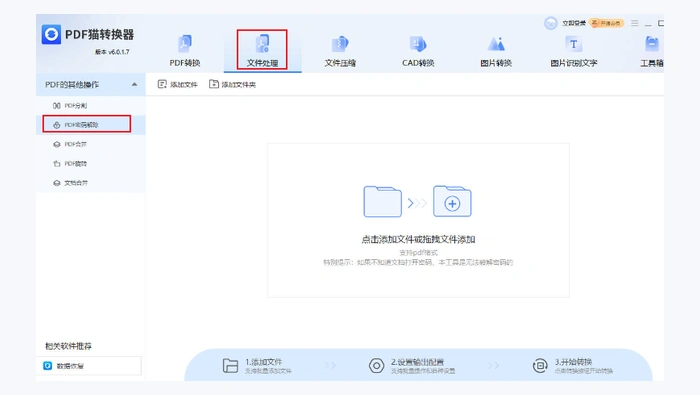Viewport: 700px width, 395px height.
Task: Switch to the 文件压缩 tab
Action: tap(340, 51)
